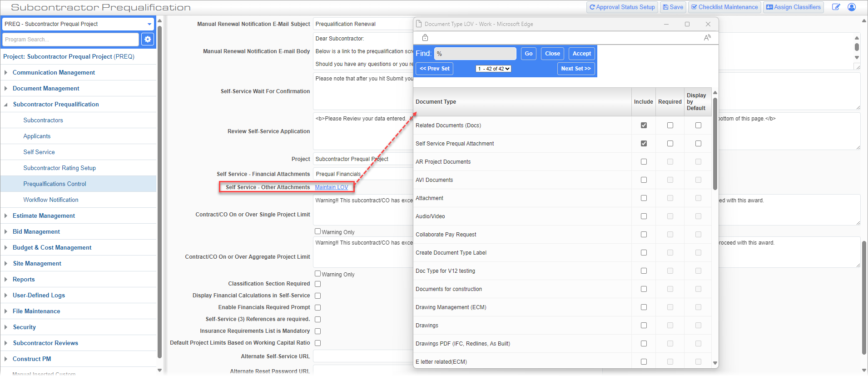Expand Document Management tree node
Image resolution: width=868 pixels, height=376 pixels.
(5, 89)
